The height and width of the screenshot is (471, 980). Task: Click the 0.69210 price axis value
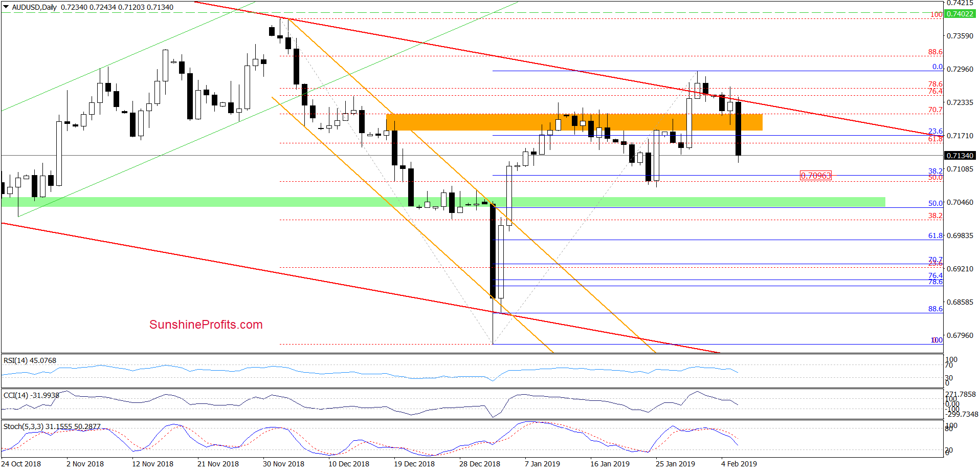point(960,269)
